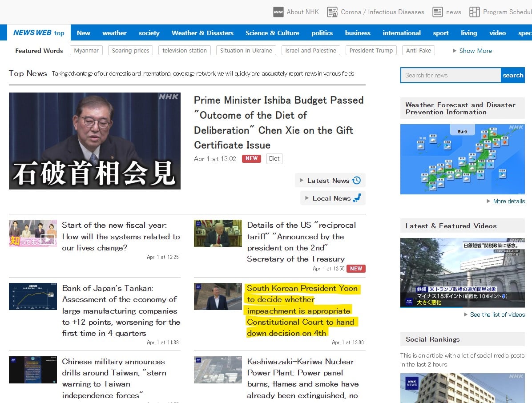The height and width of the screenshot is (403, 532).
Task: Click the newspaper icon beside news
Action: pos(438,12)
